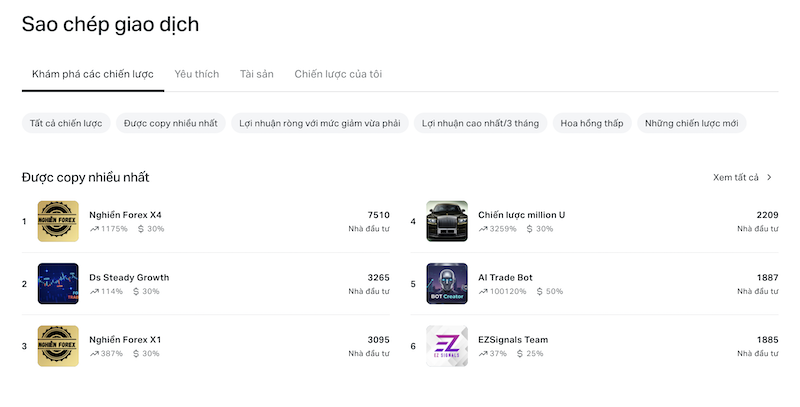Open the Chiến lược million U strategy name
Viewport: 800px width, 407px height.
pyautogui.click(x=521, y=215)
